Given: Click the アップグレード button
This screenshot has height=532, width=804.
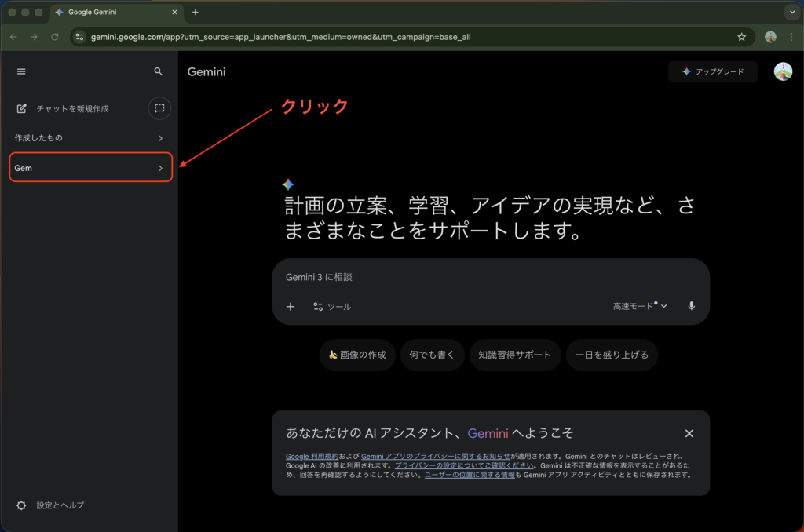Looking at the screenshot, I should pyautogui.click(x=713, y=71).
